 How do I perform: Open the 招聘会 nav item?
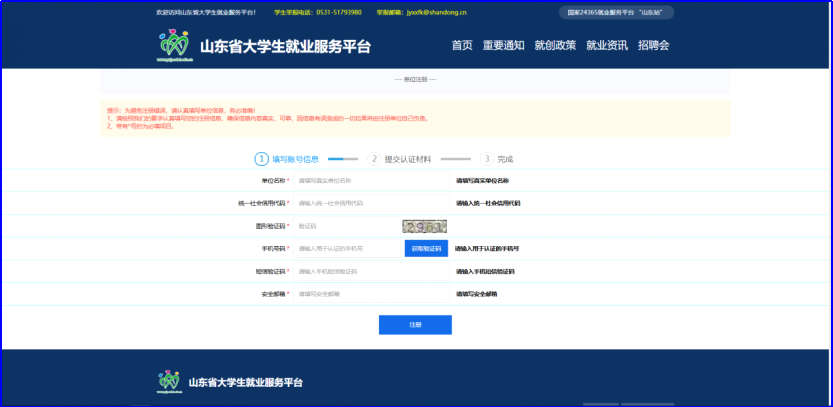click(653, 45)
